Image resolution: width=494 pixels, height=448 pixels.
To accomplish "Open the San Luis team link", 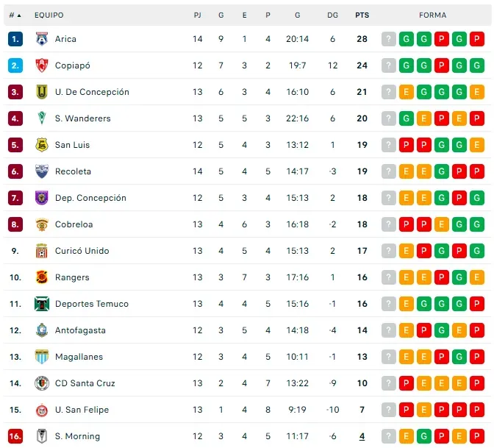I will (x=72, y=145).
